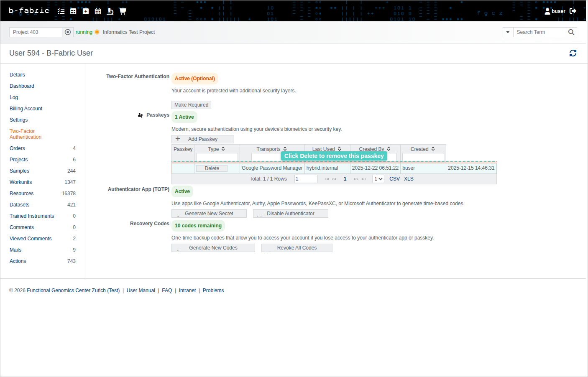Click the magnifier search button

(x=571, y=32)
